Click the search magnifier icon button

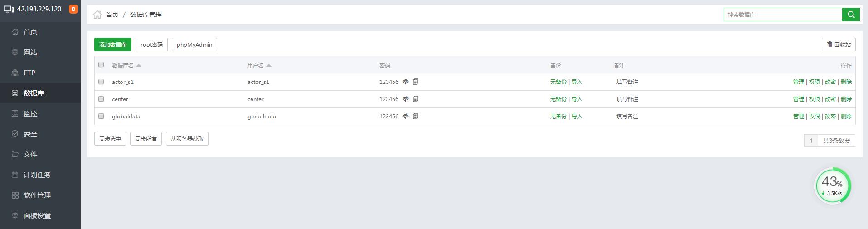point(851,15)
